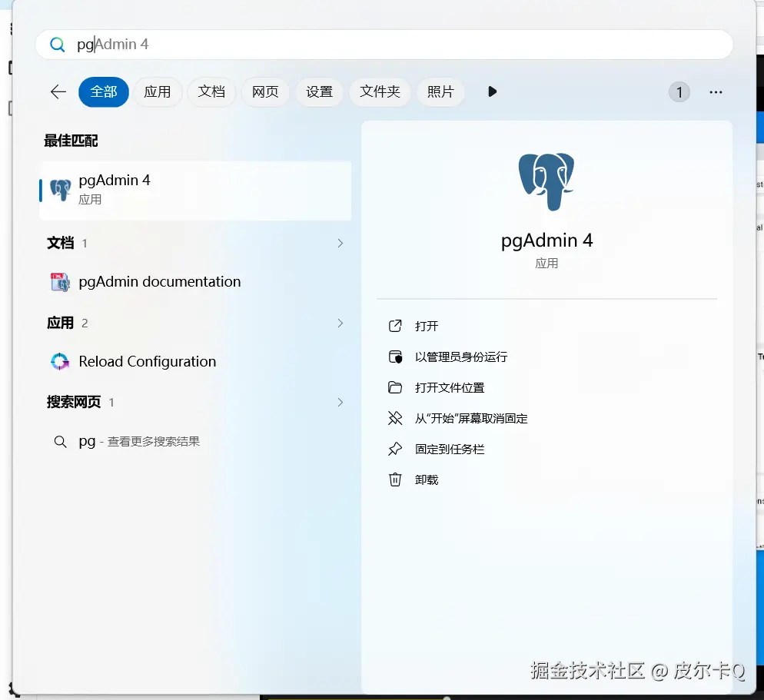764x700 pixels.
Task: Click the pgAdmin 4 title in details pane
Action: pyautogui.click(x=546, y=241)
